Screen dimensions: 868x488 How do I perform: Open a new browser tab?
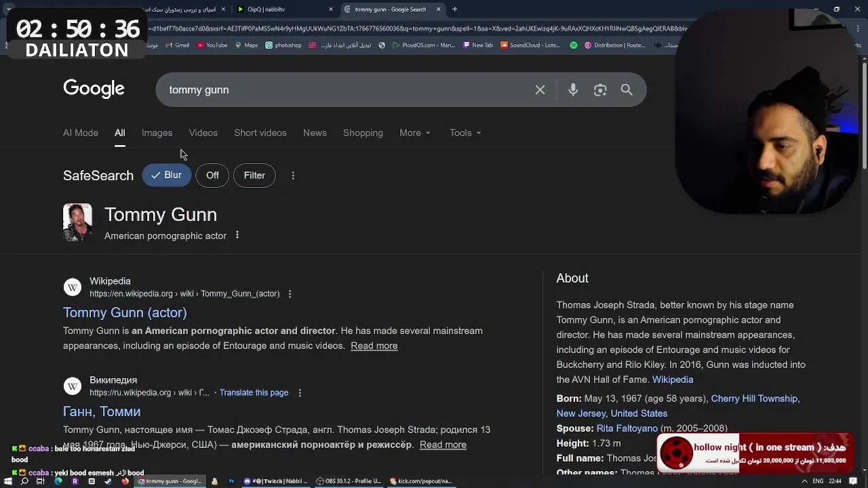(454, 9)
